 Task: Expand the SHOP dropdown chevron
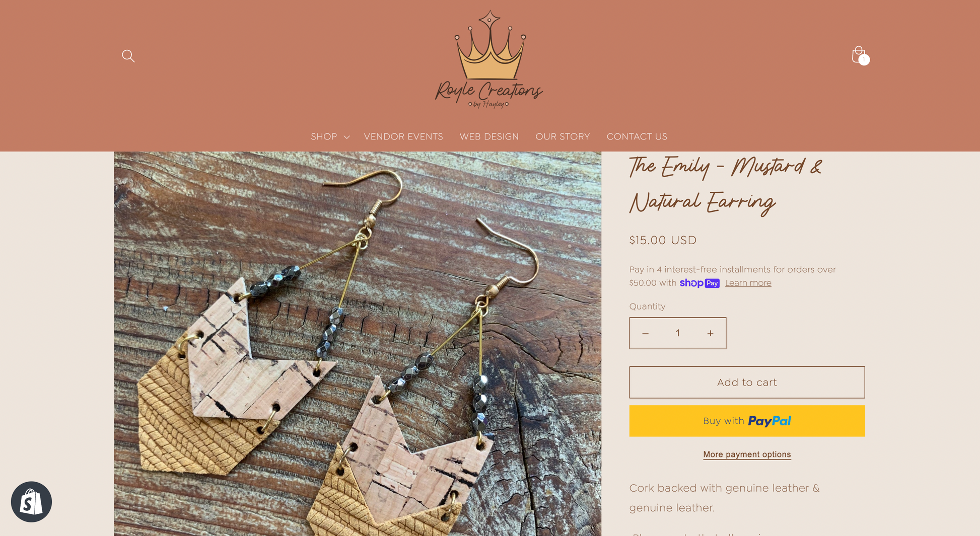click(x=346, y=137)
